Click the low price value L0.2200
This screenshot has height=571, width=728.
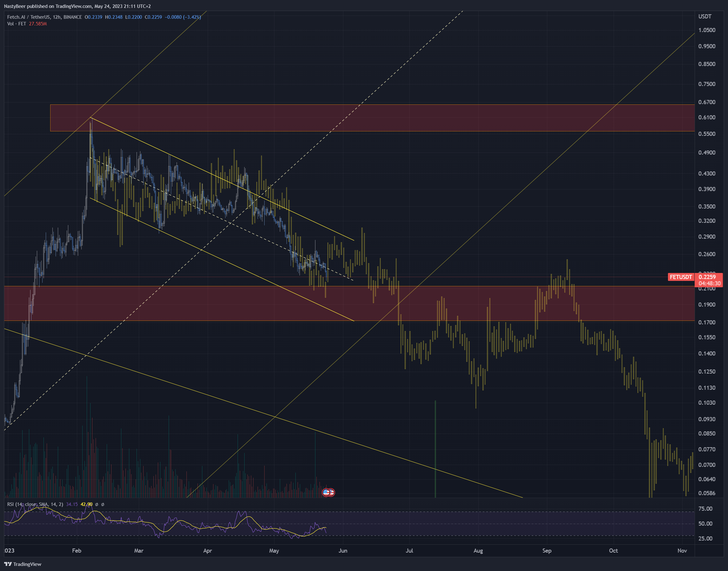click(x=133, y=17)
